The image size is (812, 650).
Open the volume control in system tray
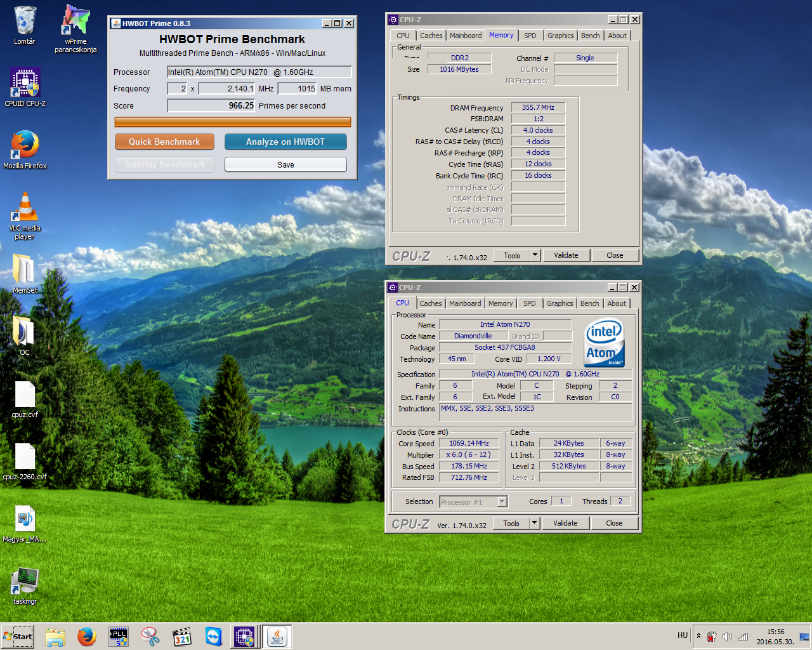(727, 637)
